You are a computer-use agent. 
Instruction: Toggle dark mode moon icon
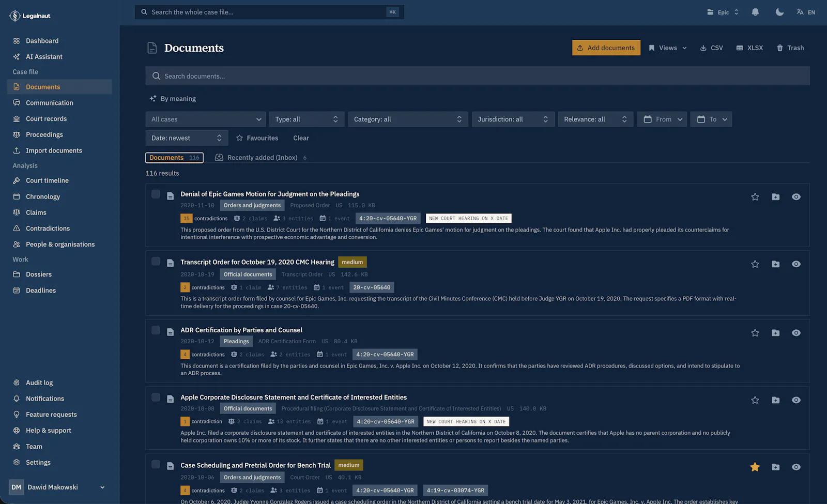pos(779,12)
